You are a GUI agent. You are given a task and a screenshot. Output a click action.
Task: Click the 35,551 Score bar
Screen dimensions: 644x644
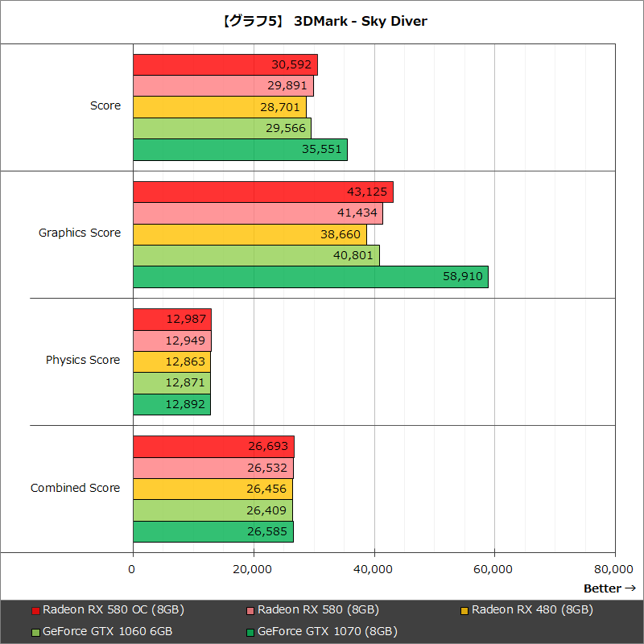240,150
